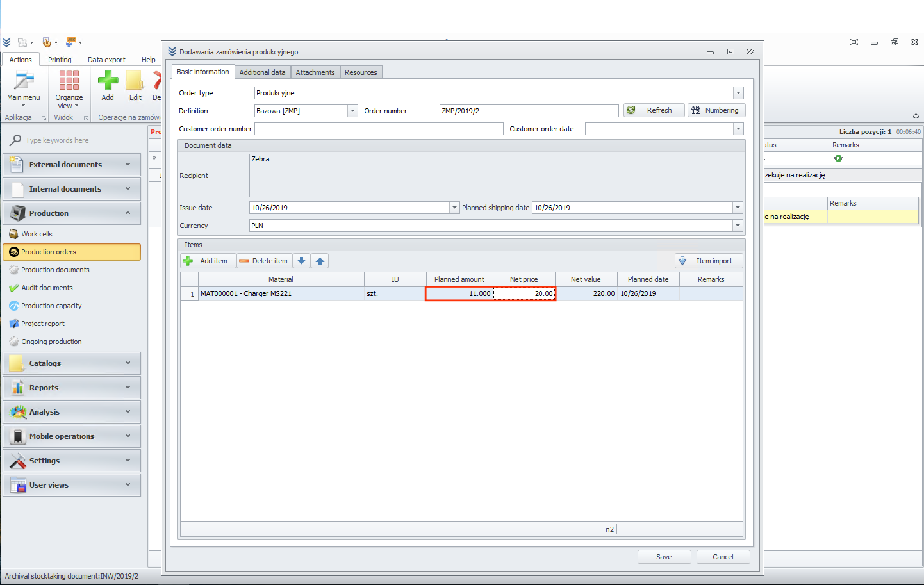Open the Definition dropdown arrow
924x585 pixels.
[352, 111]
